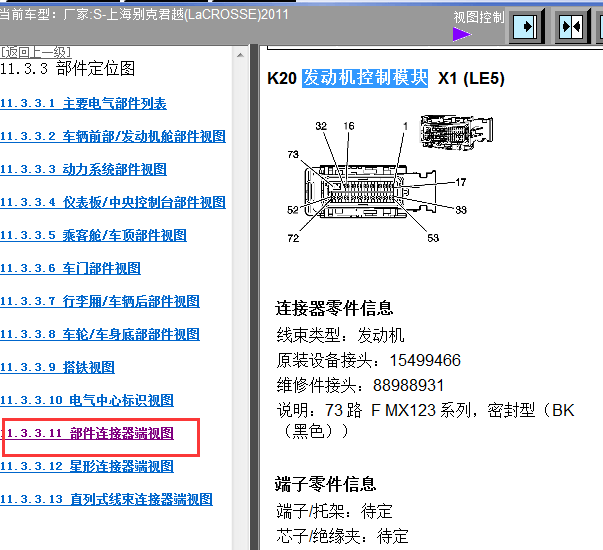Click the left panel scroll-up arrow
The height and width of the screenshot is (550, 603).
tap(240, 55)
